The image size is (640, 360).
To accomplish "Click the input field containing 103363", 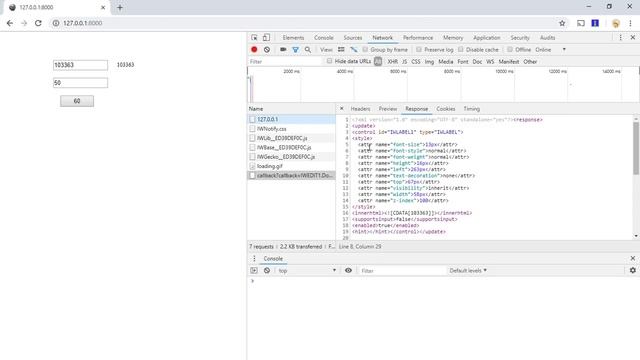I will (80, 65).
